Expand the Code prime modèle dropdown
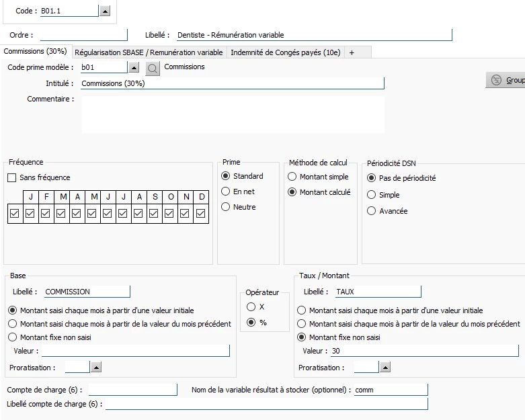Viewport: 525px width, 420px height. (x=134, y=68)
